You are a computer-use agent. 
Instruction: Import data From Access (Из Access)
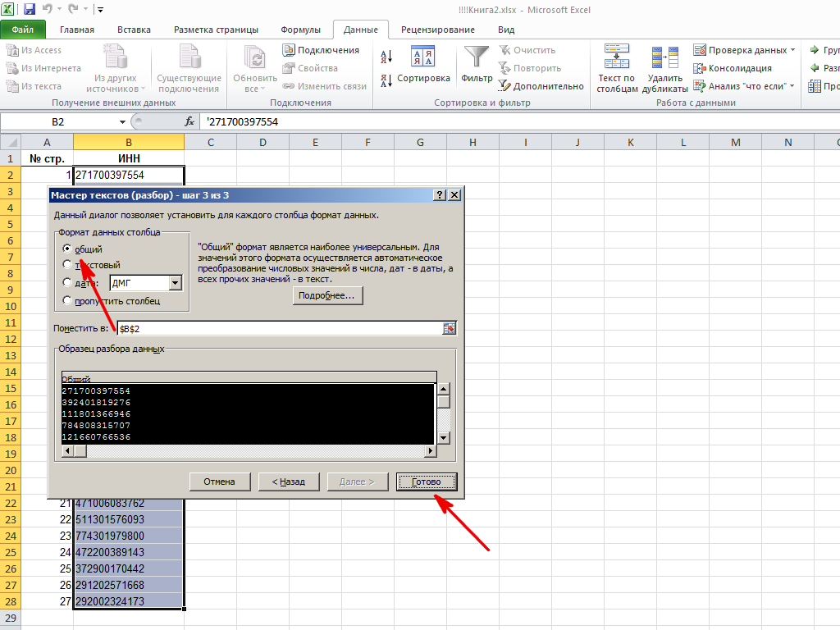(x=34, y=50)
